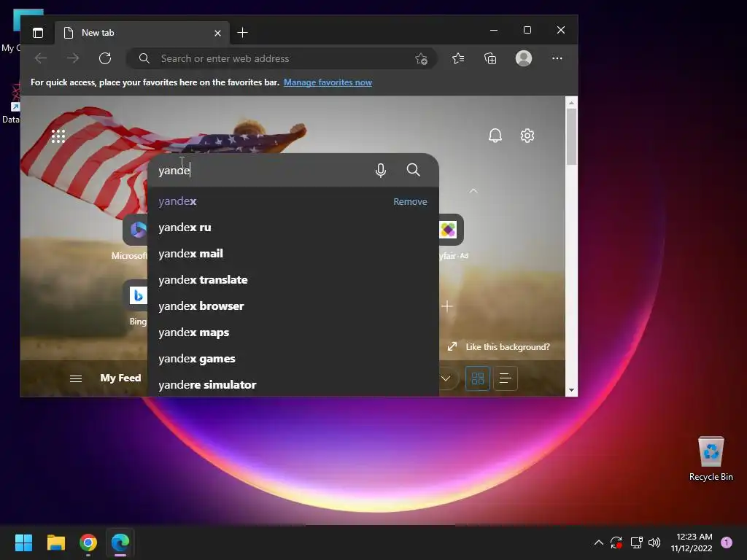Image resolution: width=747 pixels, height=560 pixels.
Task: Select the New tab tab
Action: pyautogui.click(x=142, y=33)
